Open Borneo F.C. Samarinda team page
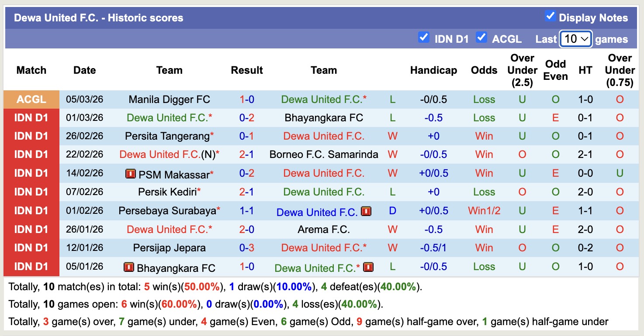 coord(324,154)
